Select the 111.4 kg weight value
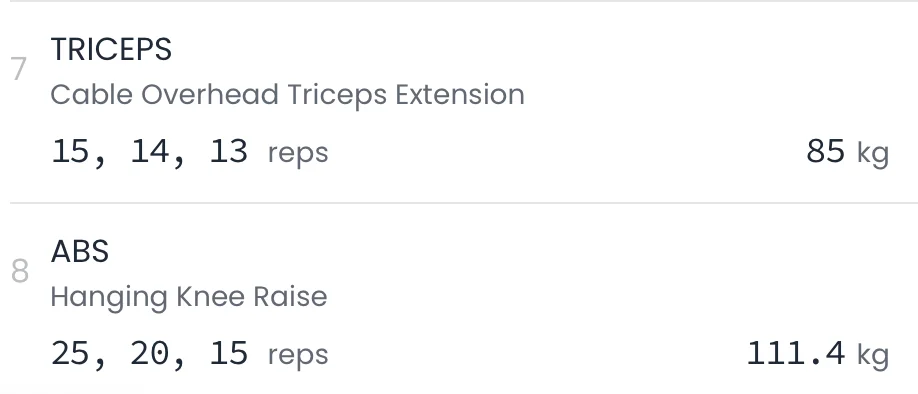Screen dimensions: 918x394 (x=818, y=354)
